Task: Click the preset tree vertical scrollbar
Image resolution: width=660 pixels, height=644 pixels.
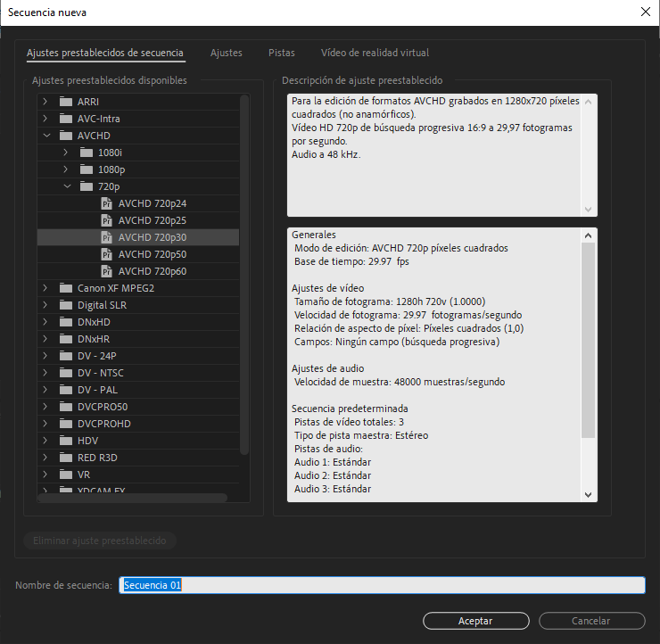Action: [x=244, y=275]
